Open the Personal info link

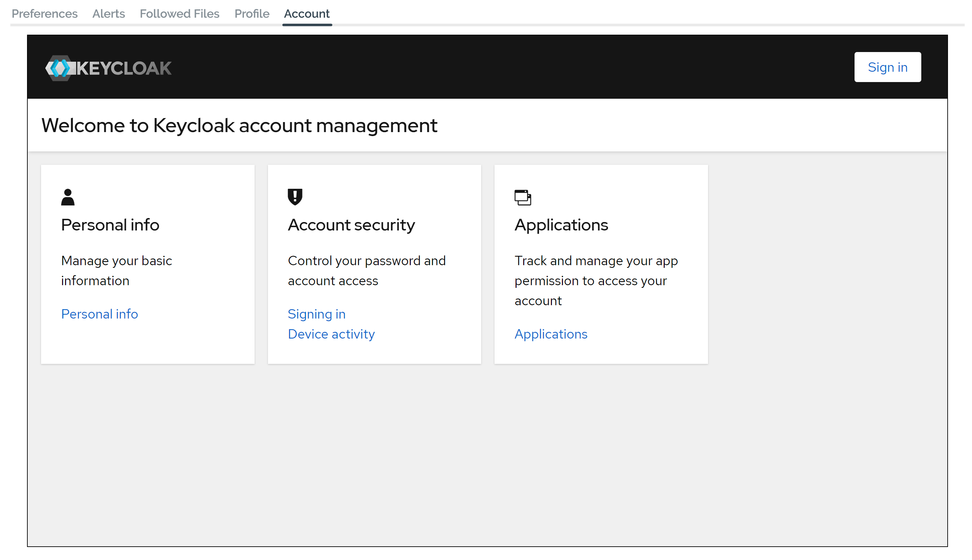point(99,314)
